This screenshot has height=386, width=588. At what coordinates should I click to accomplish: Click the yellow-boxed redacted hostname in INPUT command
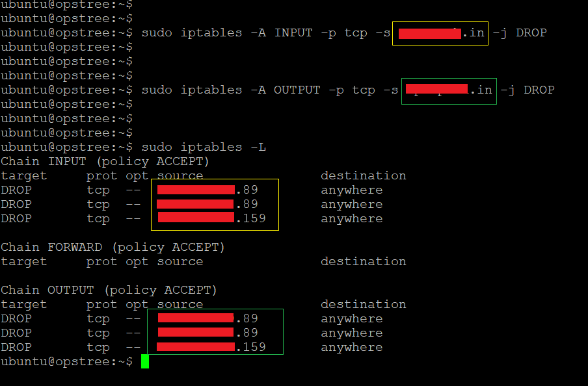point(440,33)
